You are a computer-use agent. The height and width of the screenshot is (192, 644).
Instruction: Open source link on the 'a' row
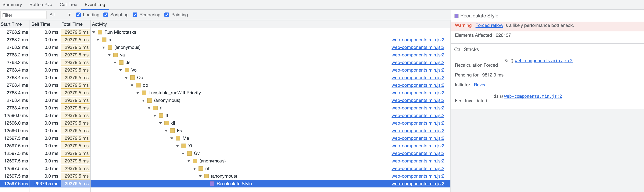418,40
